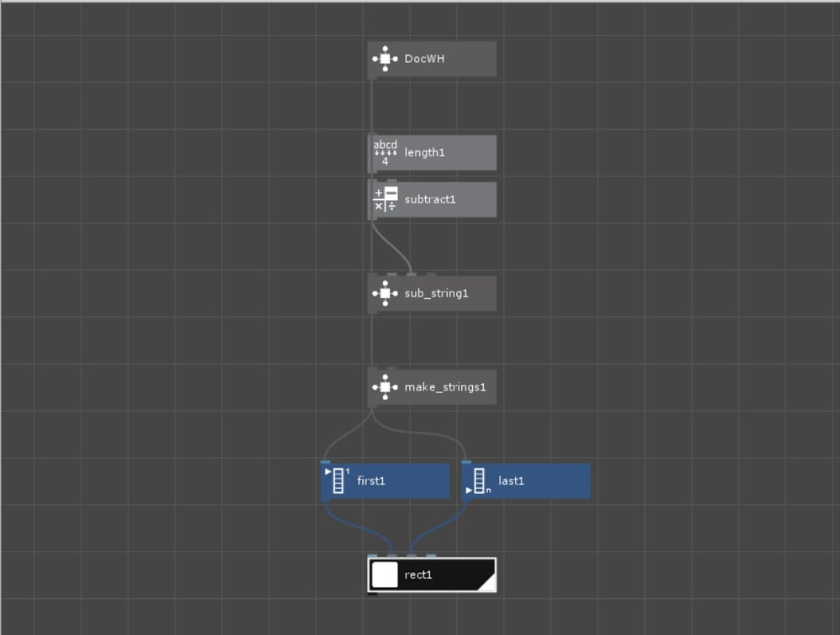The height and width of the screenshot is (635, 840).
Task: Toggle the rendered corner triangle on rect1
Action: tap(487, 582)
